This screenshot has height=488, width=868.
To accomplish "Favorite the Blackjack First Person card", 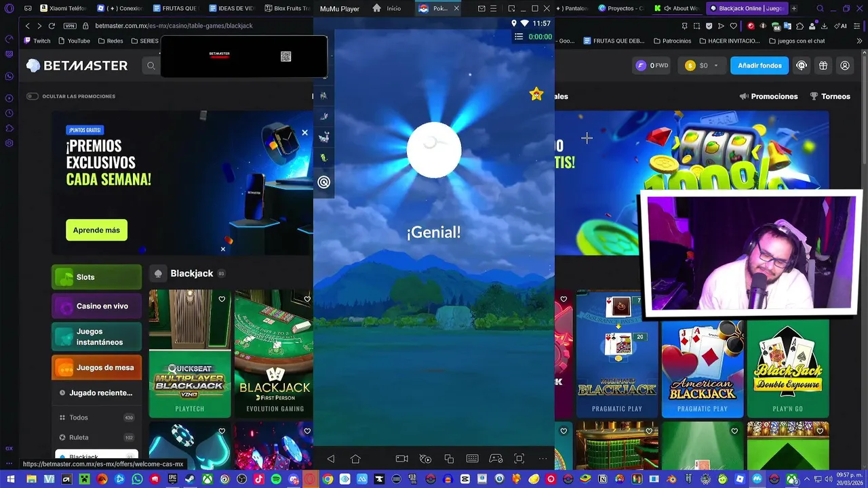I will pos(307,299).
